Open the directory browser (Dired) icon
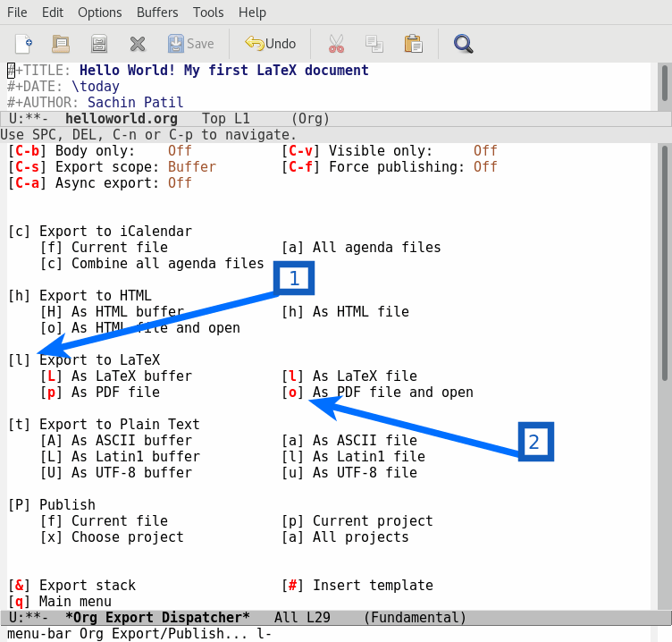672x642 pixels. [x=99, y=43]
